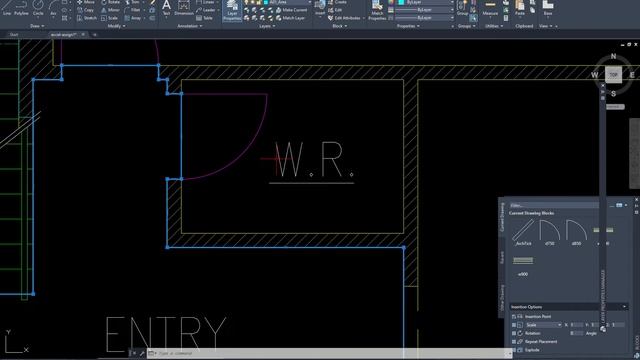Select the Text annotation tool
Image resolution: width=640 pixels, height=360 pixels.
point(166,8)
